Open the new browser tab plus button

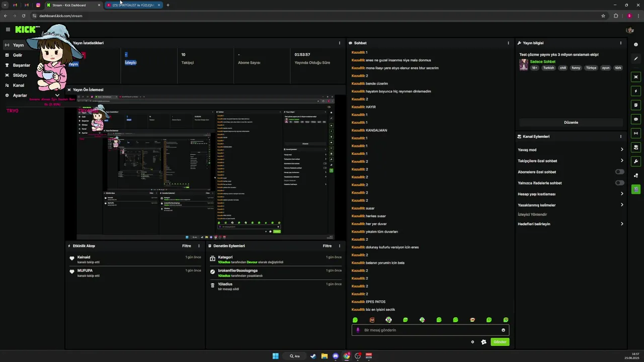168,5
